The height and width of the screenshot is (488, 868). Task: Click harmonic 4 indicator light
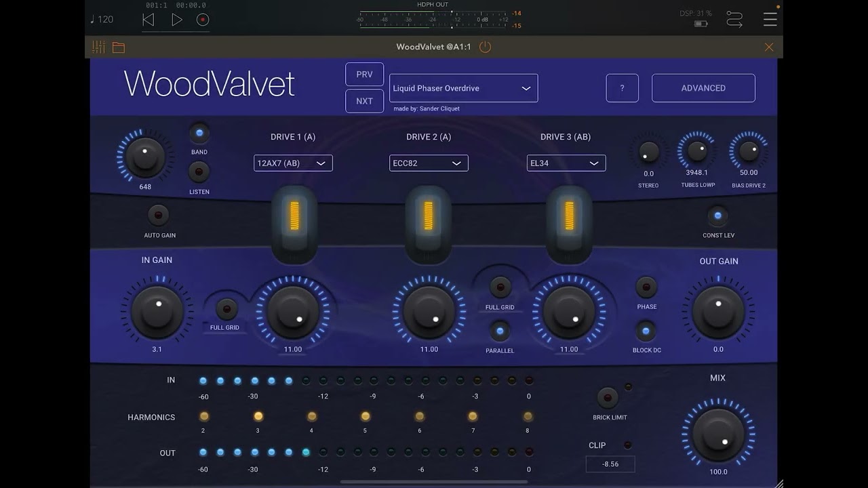coord(312,416)
